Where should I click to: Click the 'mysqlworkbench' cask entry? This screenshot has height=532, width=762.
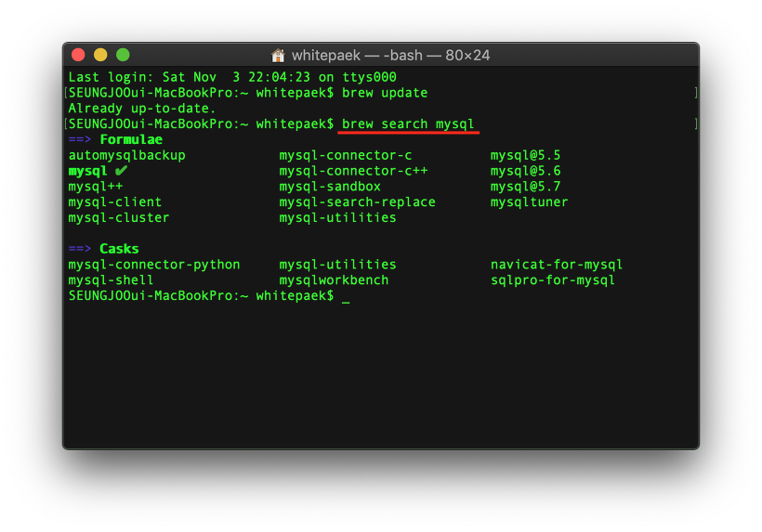334,280
